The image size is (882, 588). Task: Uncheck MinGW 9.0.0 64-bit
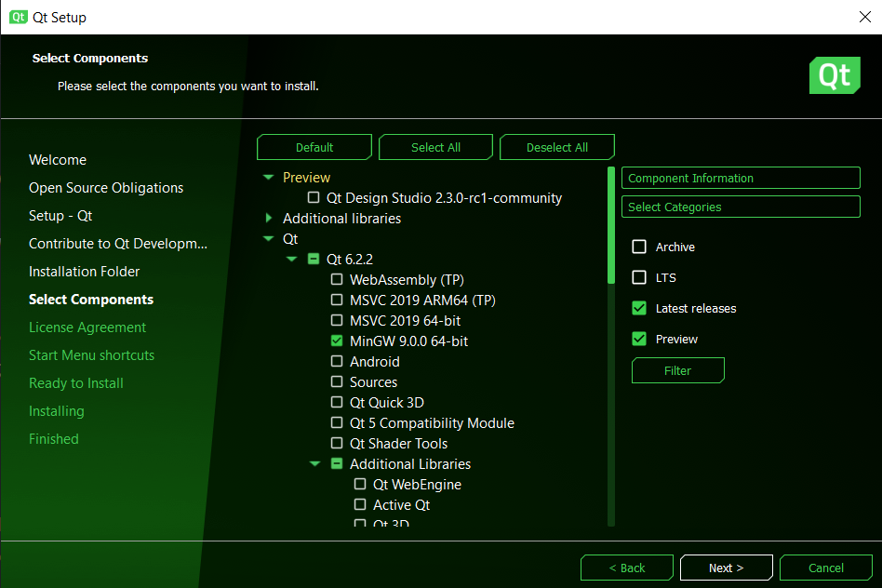(337, 341)
